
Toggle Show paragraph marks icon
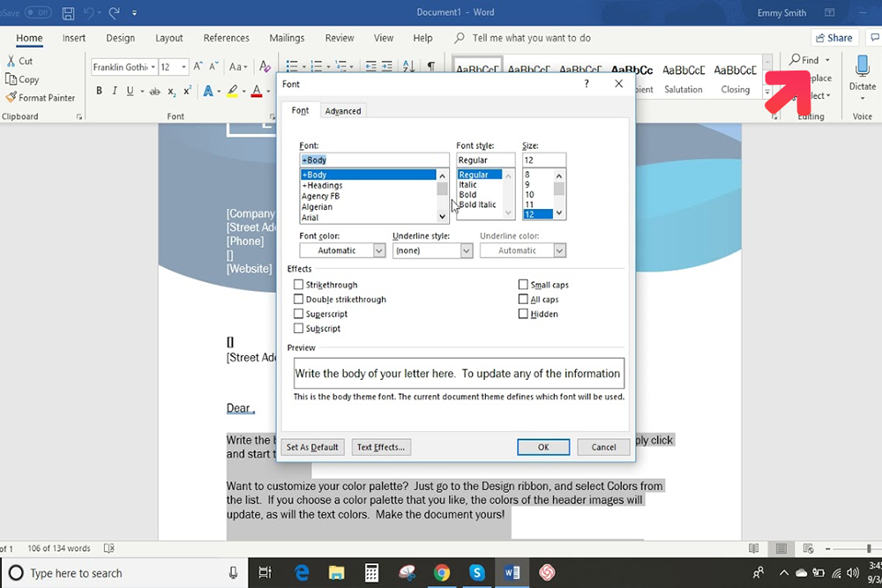point(431,66)
